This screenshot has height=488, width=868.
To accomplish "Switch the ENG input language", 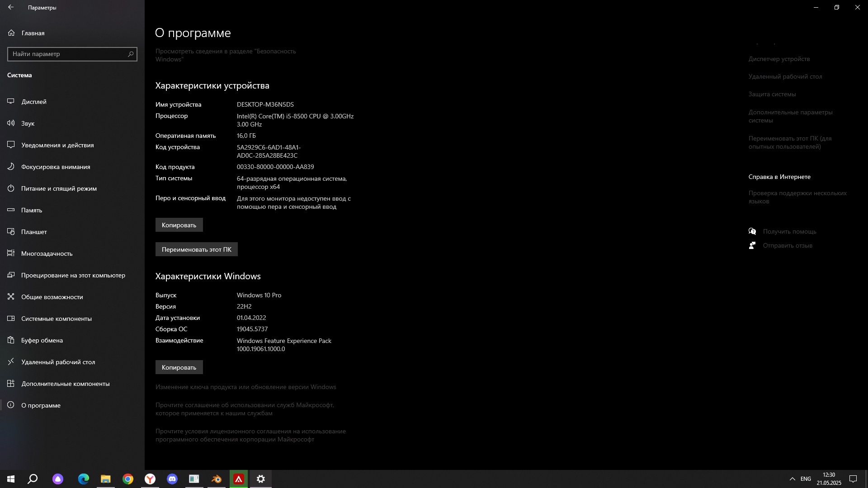I will [x=806, y=479].
